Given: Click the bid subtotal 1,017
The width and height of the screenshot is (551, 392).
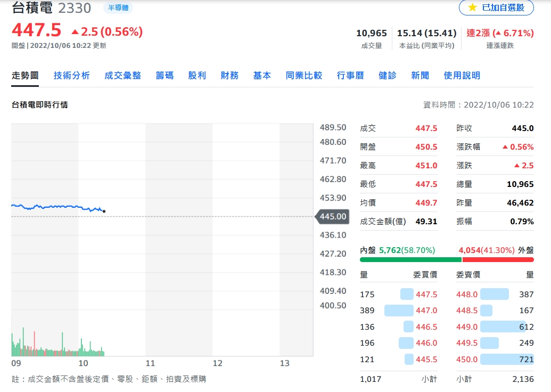Looking at the screenshot, I should (371, 379).
